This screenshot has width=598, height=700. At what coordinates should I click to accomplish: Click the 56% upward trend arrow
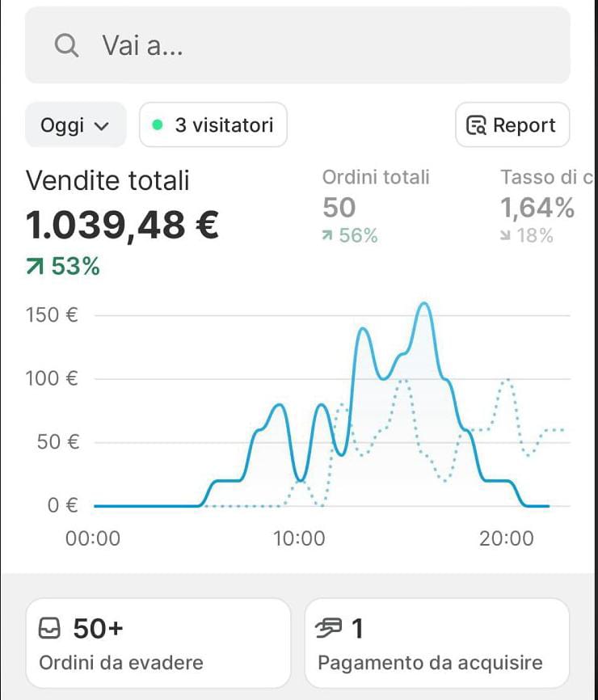(327, 236)
